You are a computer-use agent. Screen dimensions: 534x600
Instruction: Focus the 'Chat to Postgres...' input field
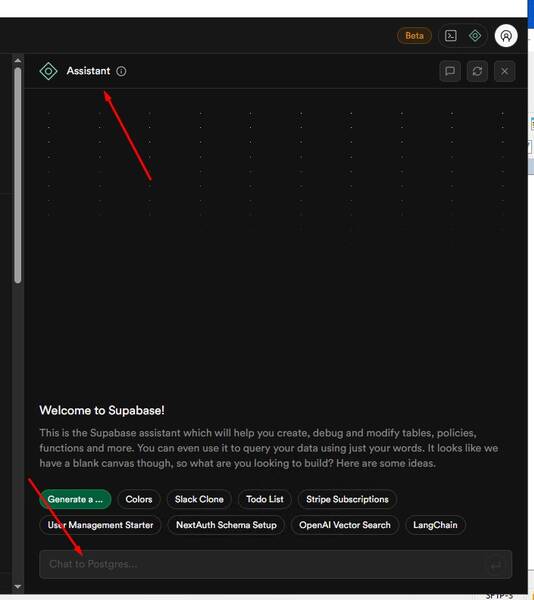(x=275, y=564)
